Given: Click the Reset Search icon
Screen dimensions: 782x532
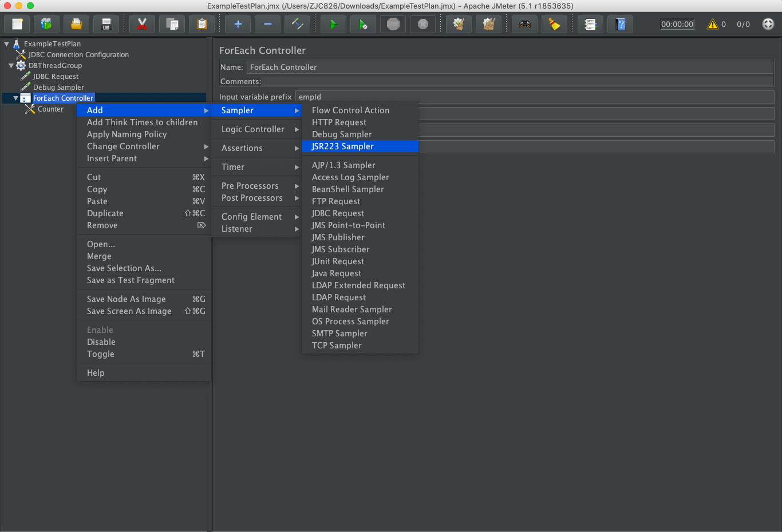Looking at the screenshot, I should click(x=555, y=24).
